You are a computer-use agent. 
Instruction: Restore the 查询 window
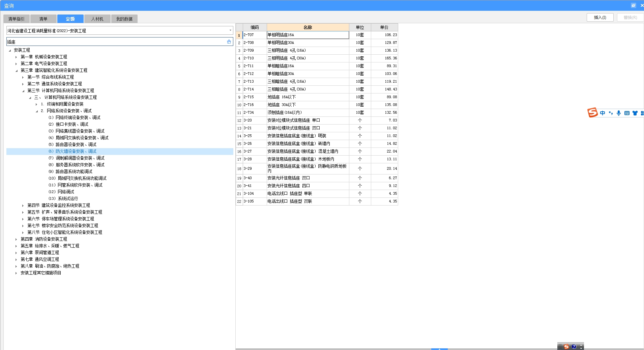634,5
